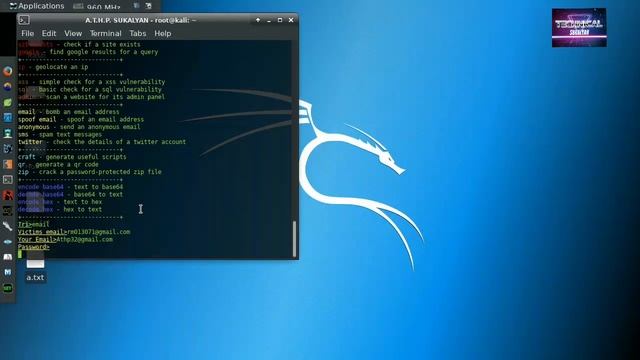Click 'twitter - check the details' line
The height and width of the screenshot is (360, 640).
pyautogui.click(x=102, y=142)
